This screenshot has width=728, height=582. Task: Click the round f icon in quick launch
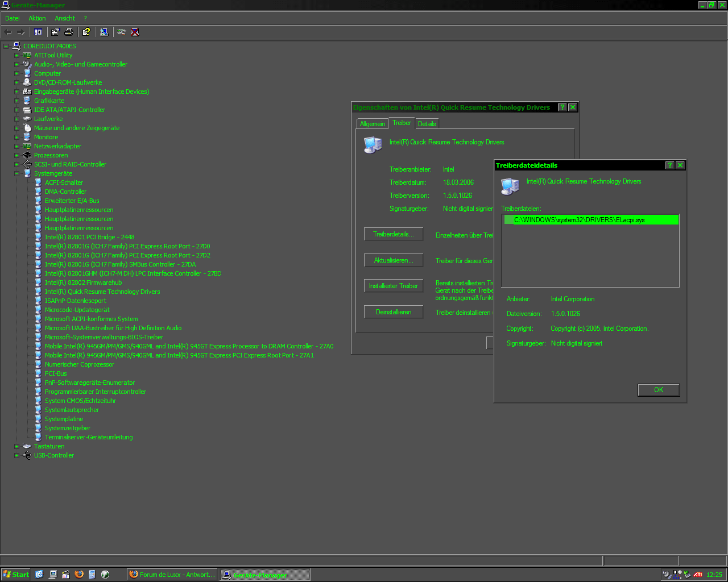tap(105, 575)
